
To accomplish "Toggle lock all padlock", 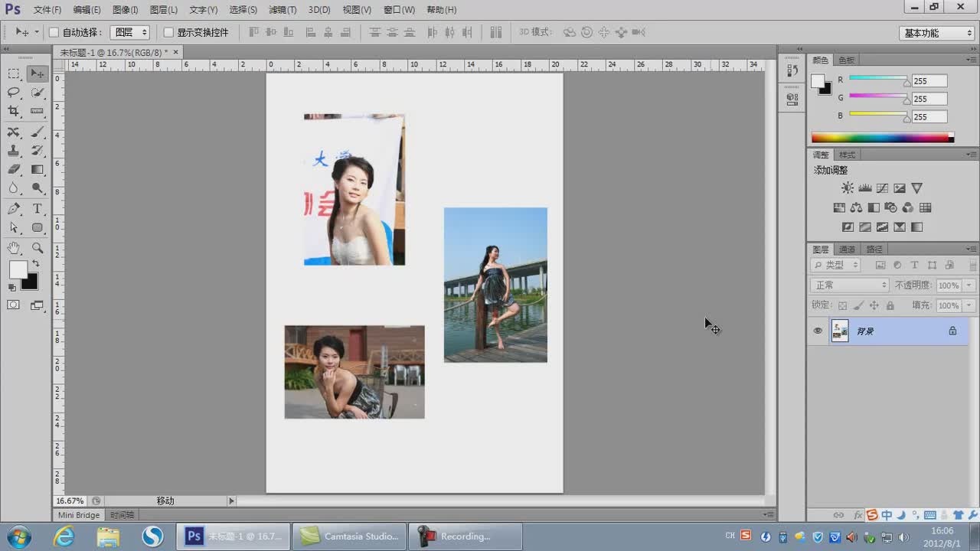I will (x=890, y=305).
